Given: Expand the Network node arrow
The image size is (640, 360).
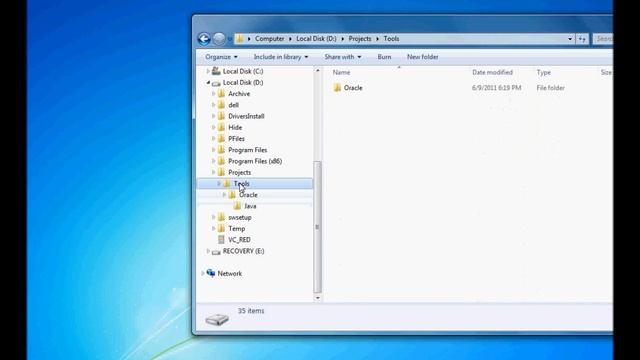Looking at the screenshot, I should (x=202, y=273).
